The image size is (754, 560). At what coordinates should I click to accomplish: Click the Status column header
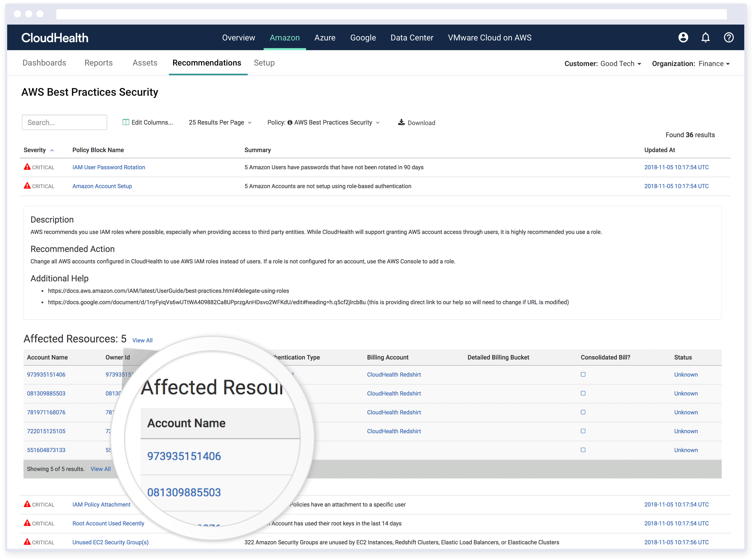click(x=683, y=357)
